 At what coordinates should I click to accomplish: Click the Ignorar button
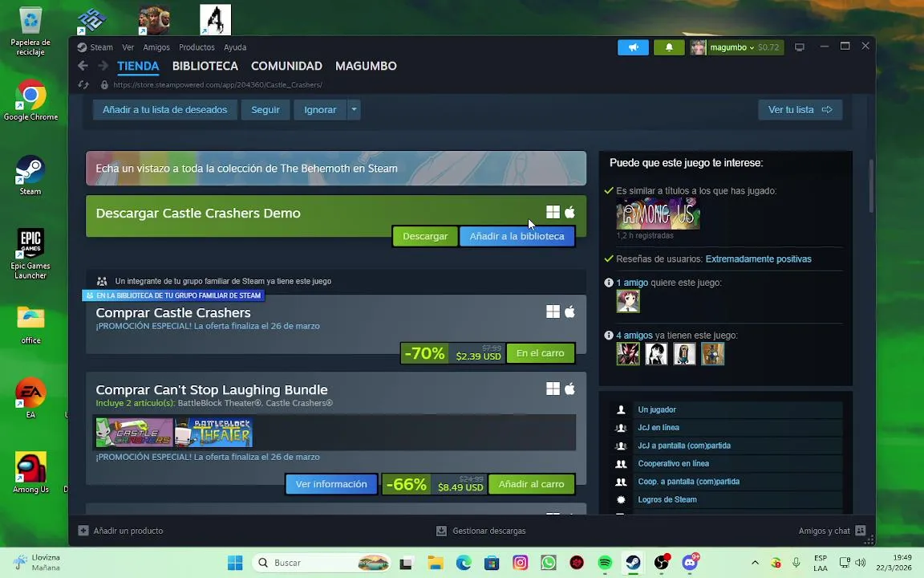point(320,110)
